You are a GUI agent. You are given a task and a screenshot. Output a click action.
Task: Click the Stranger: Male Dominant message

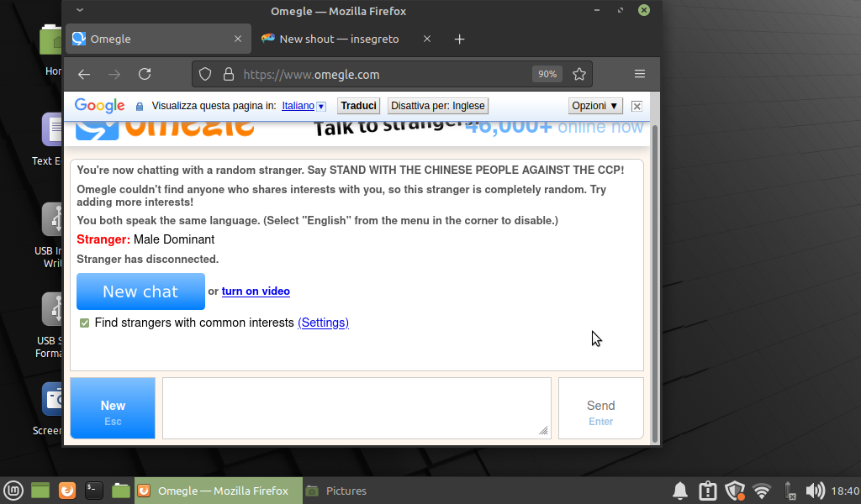tap(145, 239)
